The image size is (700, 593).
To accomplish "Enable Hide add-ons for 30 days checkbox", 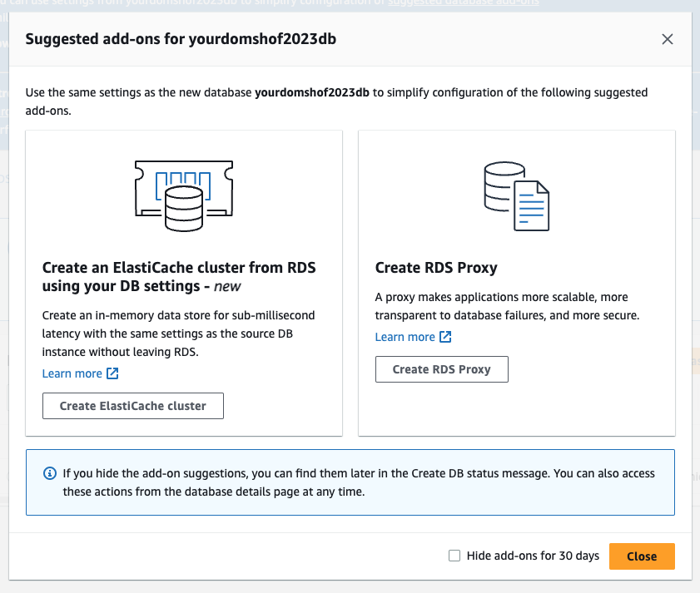I will 454,556.
